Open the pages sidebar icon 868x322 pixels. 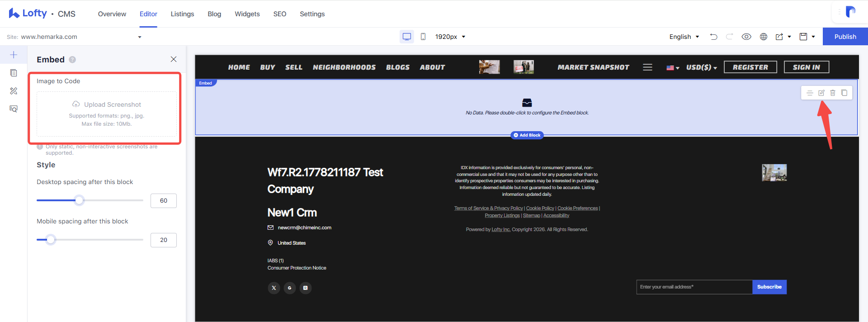pyautogui.click(x=14, y=73)
